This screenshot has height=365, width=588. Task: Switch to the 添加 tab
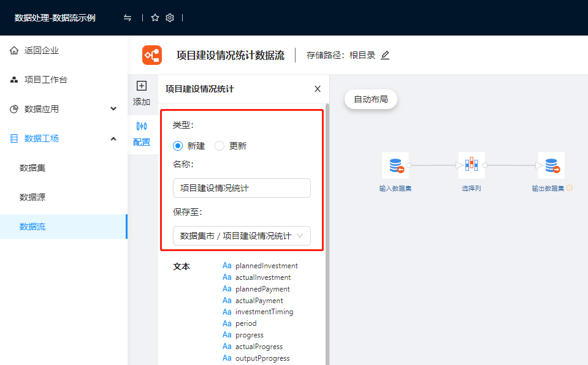pos(142,93)
